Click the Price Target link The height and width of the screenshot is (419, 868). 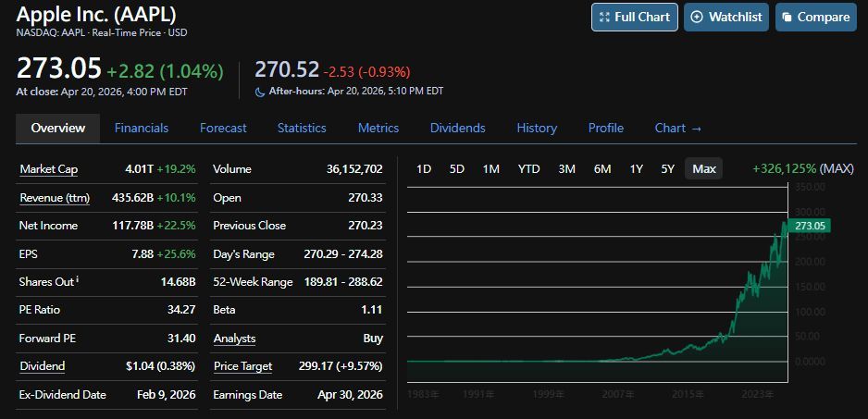242,366
